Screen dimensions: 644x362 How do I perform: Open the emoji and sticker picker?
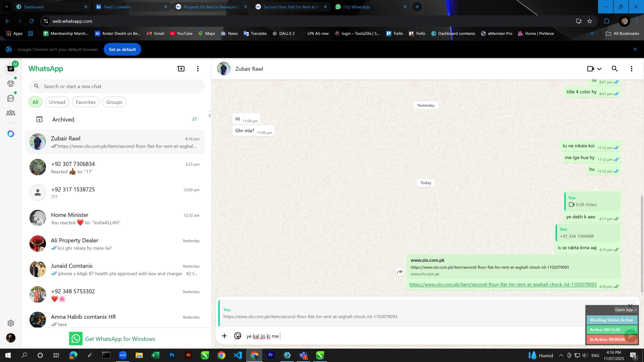pyautogui.click(x=238, y=336)
